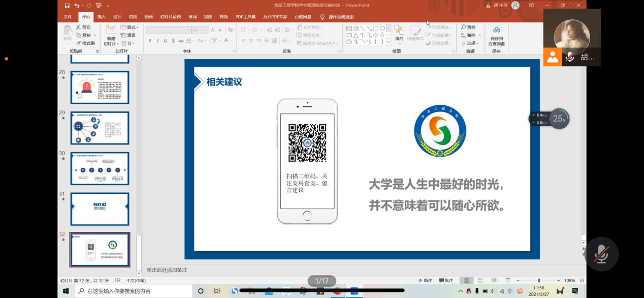This screenshot has height=298, width=644.
Task: Click the Reset (重置) button
Action: 128,36
